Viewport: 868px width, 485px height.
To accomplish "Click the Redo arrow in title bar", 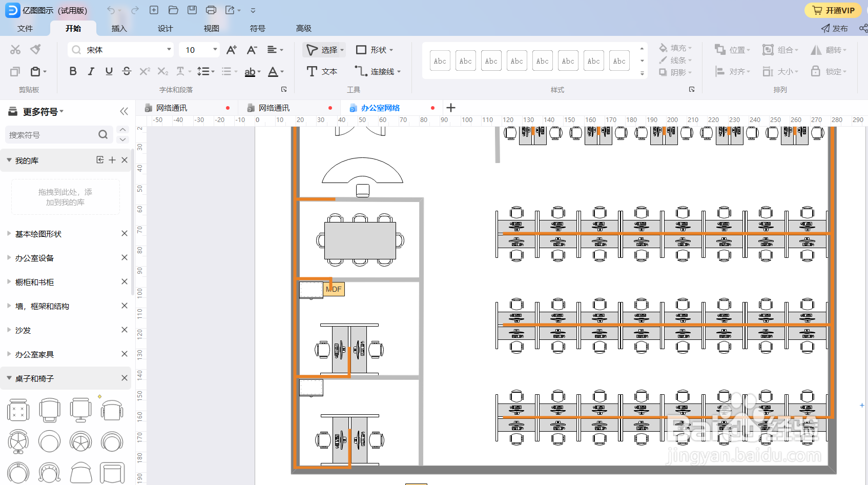I will [x=135, y=10].
